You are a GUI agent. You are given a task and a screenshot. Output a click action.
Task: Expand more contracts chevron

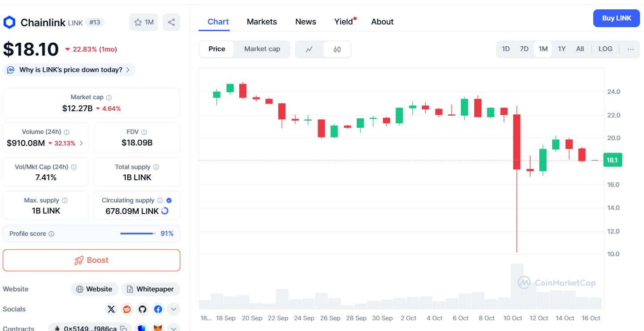174,328
